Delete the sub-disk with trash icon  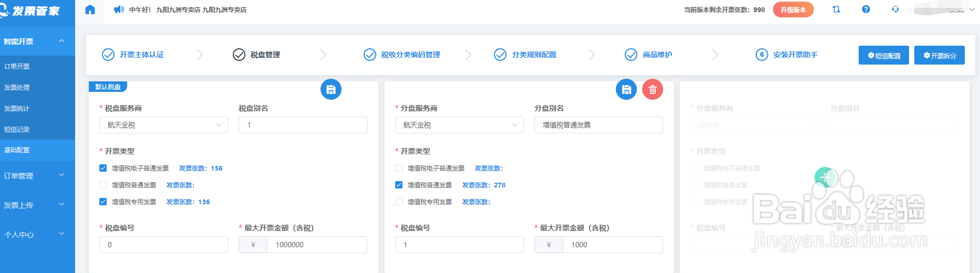pyautogui.click(x=653, y=90)
